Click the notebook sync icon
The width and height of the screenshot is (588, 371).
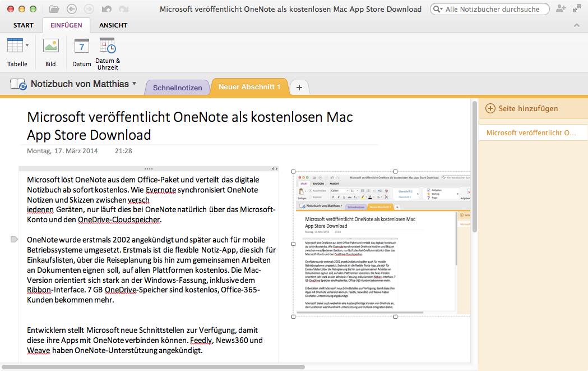pos(18,84)
